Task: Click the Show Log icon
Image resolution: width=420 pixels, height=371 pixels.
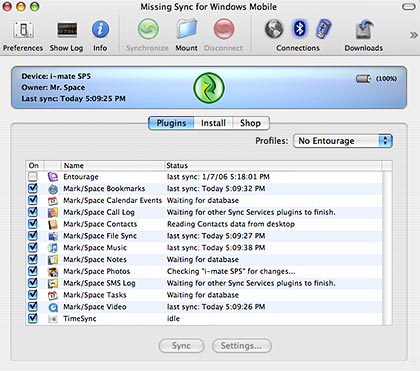Action: [x=67, y=30]
